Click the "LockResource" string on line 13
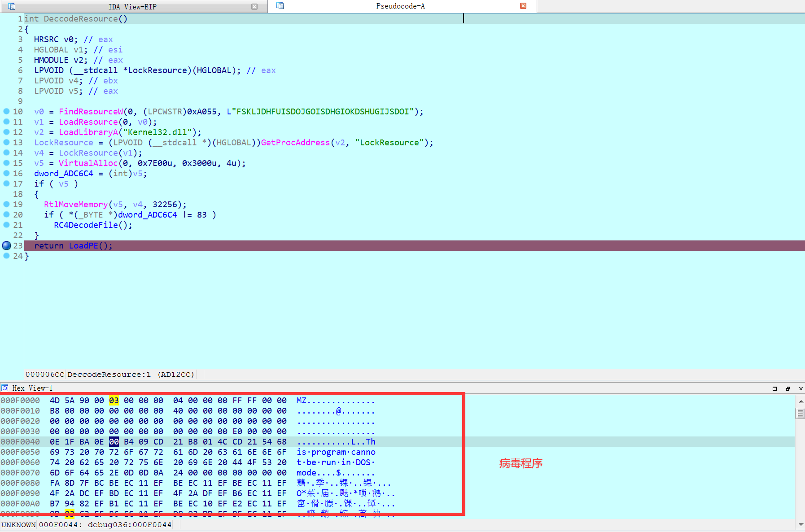805x532 pixels. (x=389, y=143)
